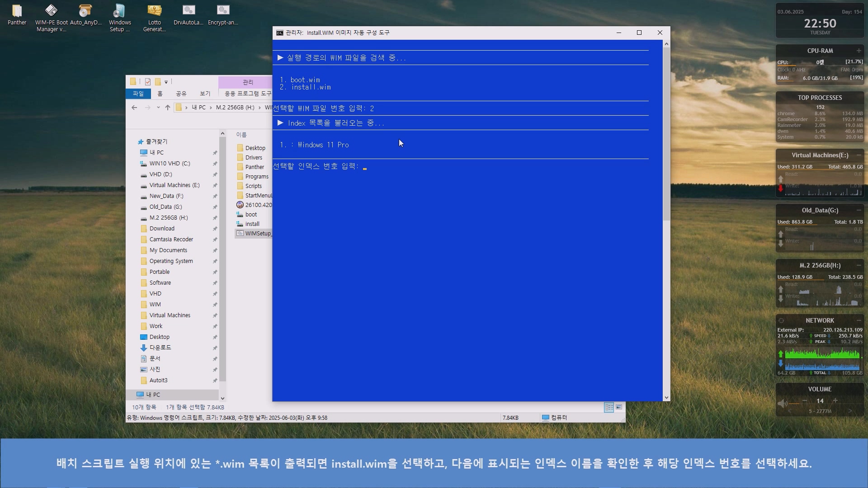Viewport: 868px width, 488px height.
Task: Expand the CPU-RAM widget with plus
Action: click(859, 51)
